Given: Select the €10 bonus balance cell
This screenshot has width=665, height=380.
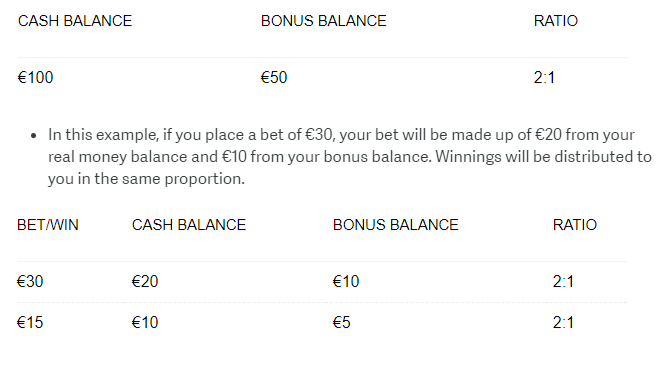Looking at the screenshot, I should point(346,282).
